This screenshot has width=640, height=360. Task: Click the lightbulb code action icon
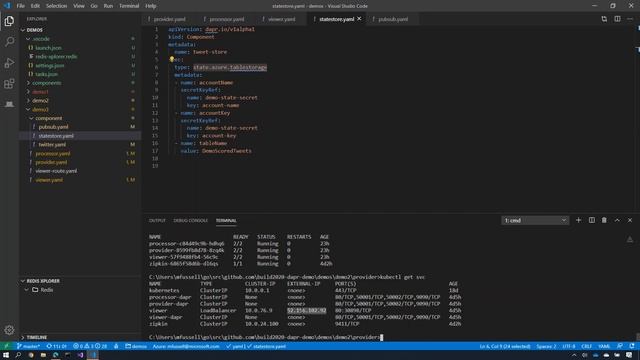coord(172,59)
